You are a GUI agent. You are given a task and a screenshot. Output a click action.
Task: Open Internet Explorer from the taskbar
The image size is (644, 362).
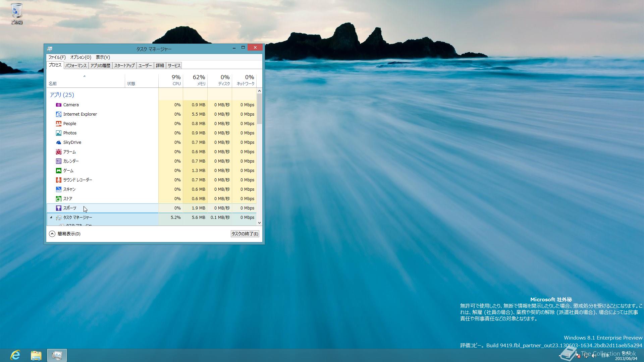(15, 355)
